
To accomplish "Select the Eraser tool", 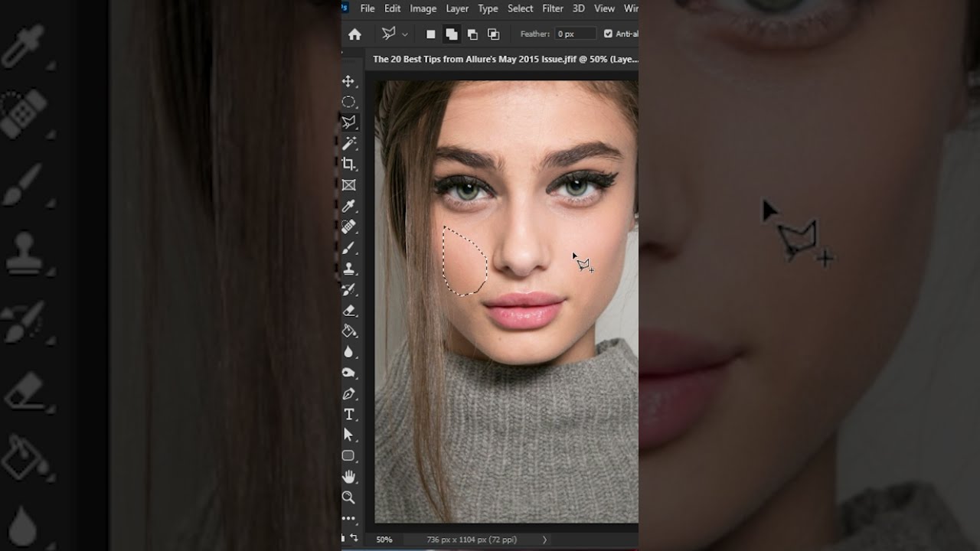I will click(348, 310).
